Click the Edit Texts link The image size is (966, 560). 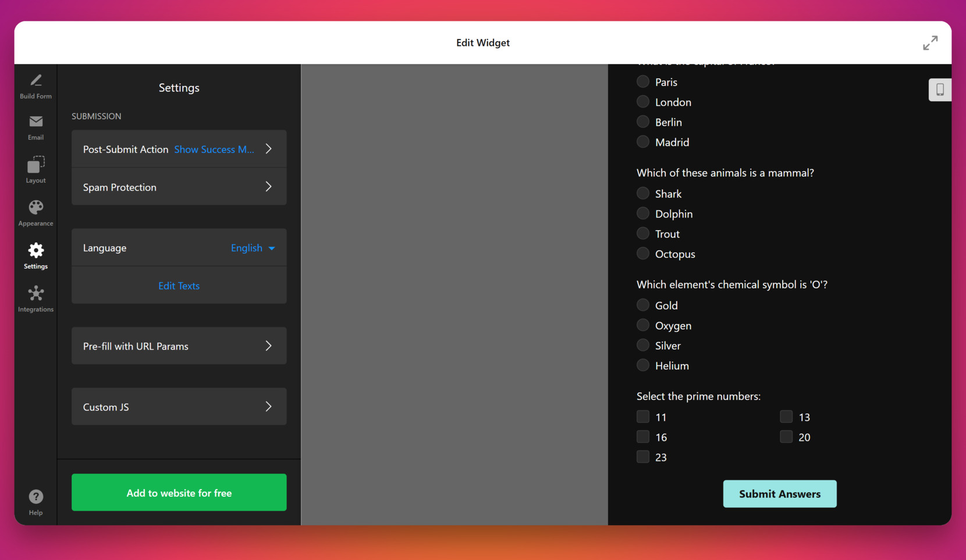tap(179, 286)
